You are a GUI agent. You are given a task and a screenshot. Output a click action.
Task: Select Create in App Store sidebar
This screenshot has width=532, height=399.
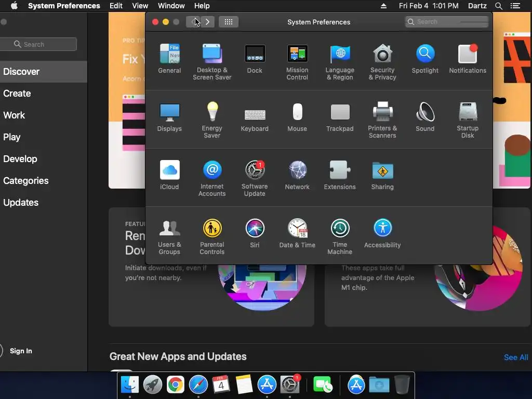(44, 94)
